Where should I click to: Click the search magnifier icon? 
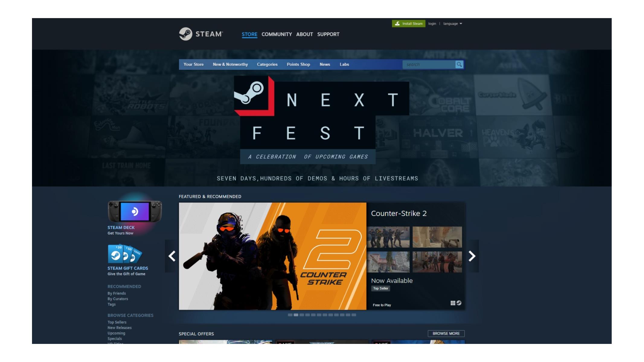pos(459,65)
